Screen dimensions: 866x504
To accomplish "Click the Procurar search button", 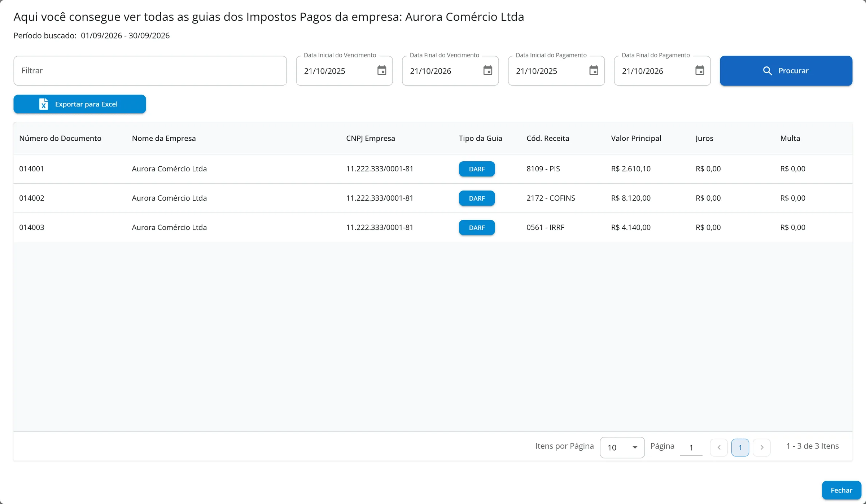I will 786,71.
